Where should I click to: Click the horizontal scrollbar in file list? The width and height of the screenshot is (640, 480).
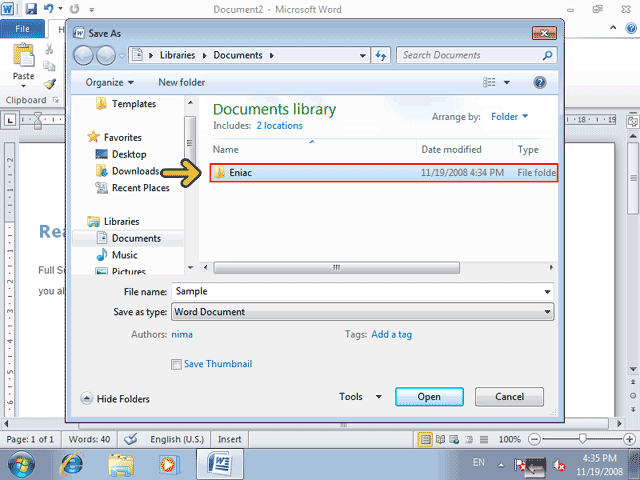point(336,268)
